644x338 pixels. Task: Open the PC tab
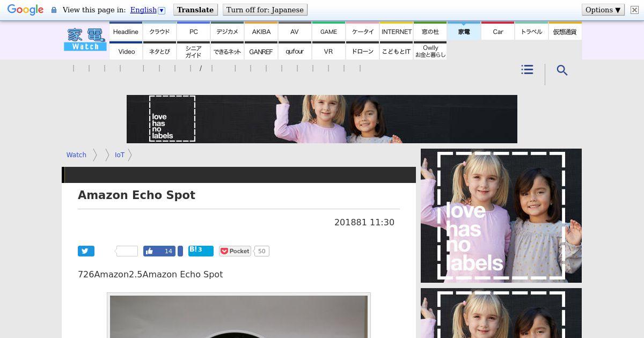tap(193, 31)
